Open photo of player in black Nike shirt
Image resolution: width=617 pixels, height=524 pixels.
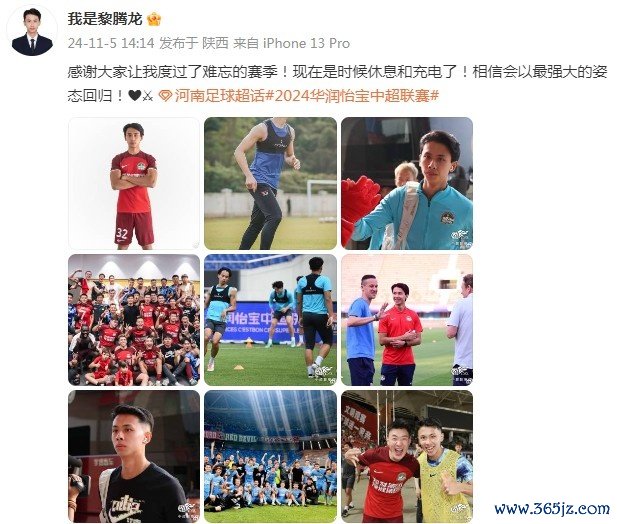coord(134,456)
